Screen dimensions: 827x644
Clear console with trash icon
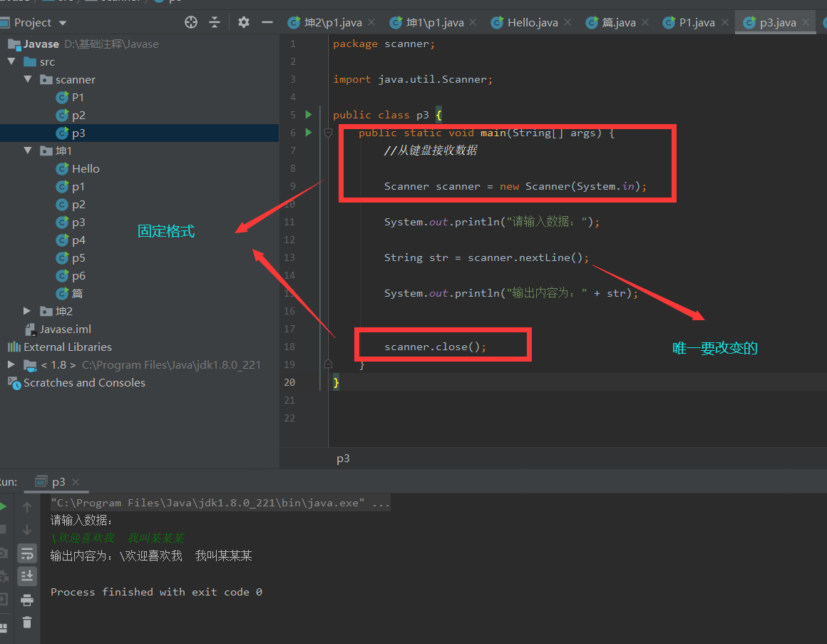(x=27, y=623)
